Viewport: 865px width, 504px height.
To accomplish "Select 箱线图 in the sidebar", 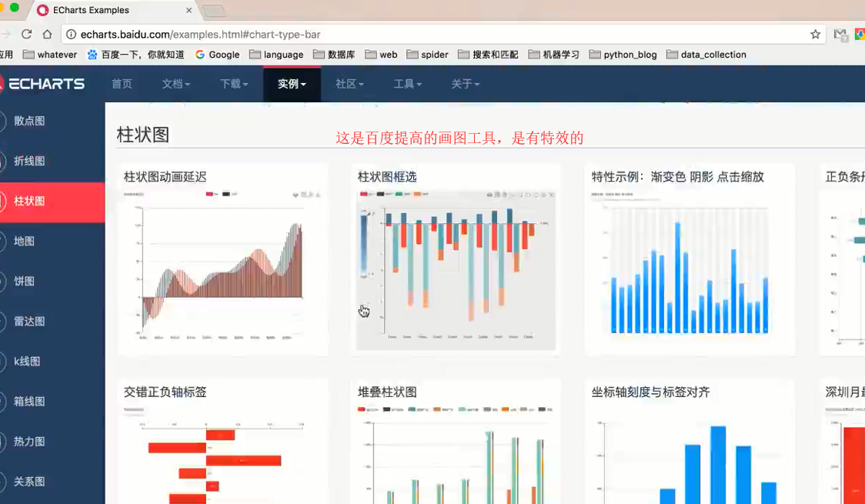I will [x=52, y=402].
